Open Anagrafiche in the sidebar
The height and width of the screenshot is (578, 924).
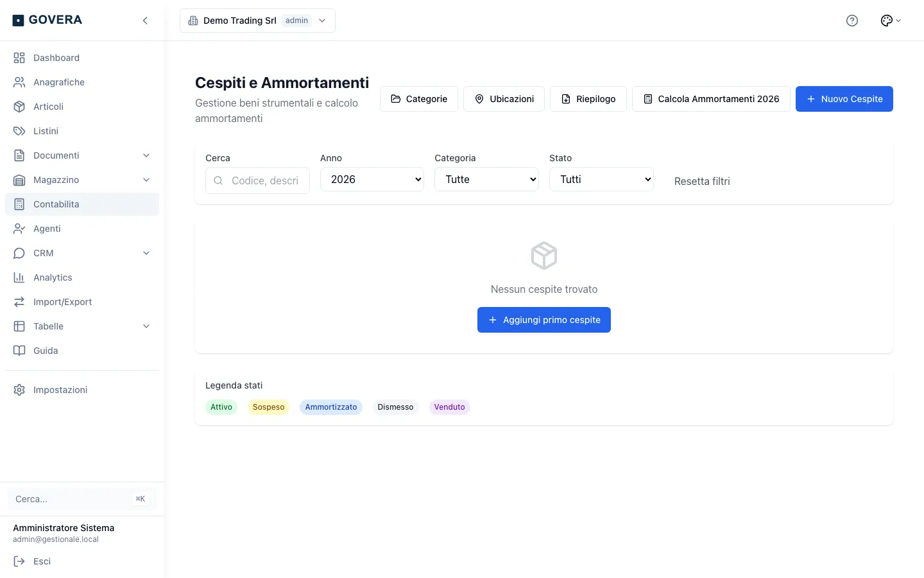[82, 82]
